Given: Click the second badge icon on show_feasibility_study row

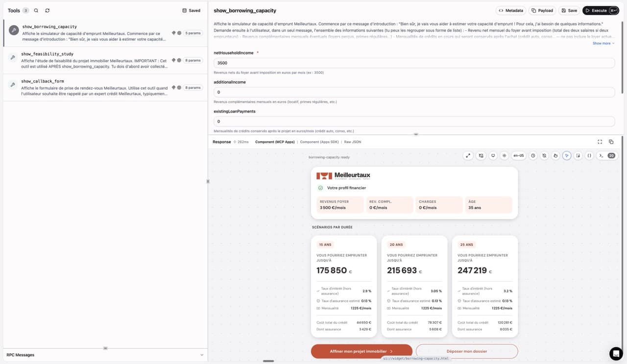Looking at the screenshot, I should (179, 60).
